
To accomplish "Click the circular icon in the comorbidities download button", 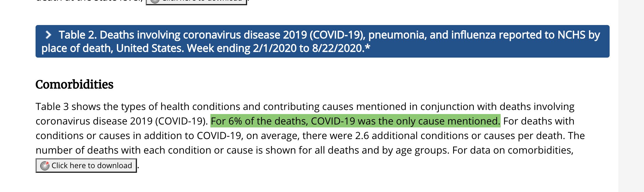I will pyautogui.click(x=45, y=166).
